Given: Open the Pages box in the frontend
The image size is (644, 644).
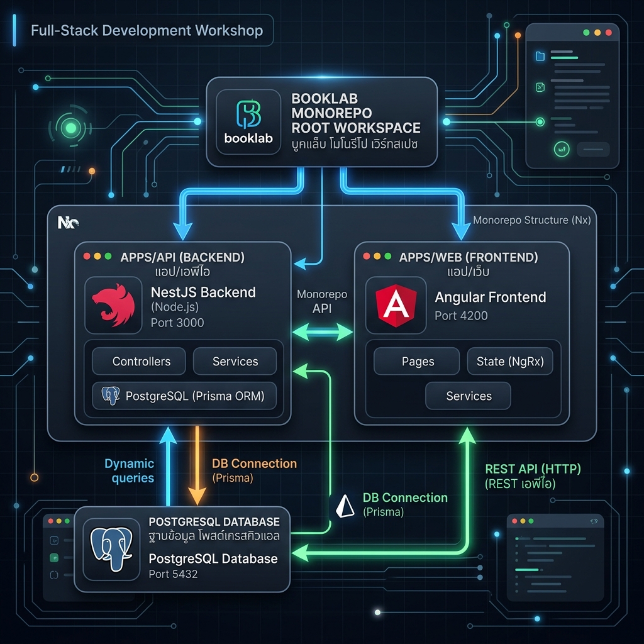Looking at the screenshot, I should (416, 362).
